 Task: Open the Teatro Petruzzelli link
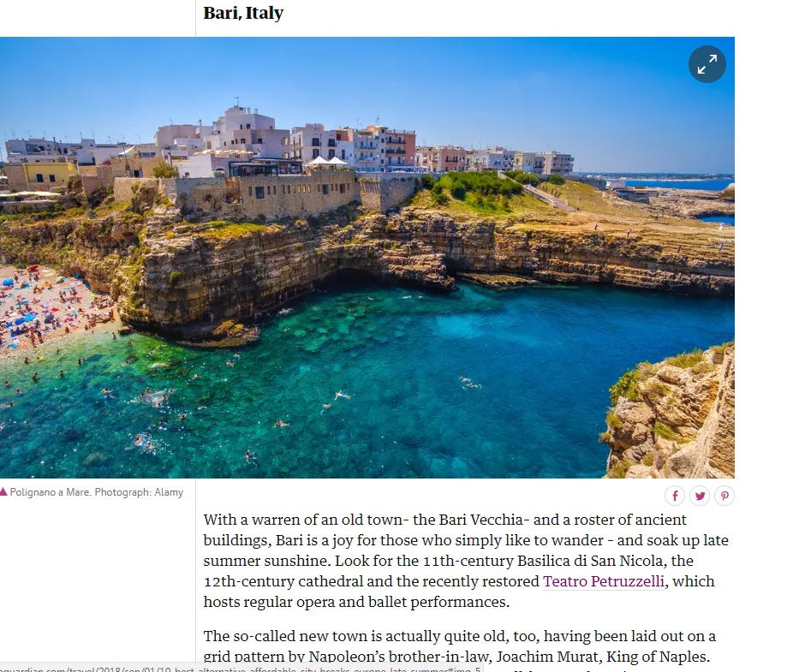tap(604, 581)
